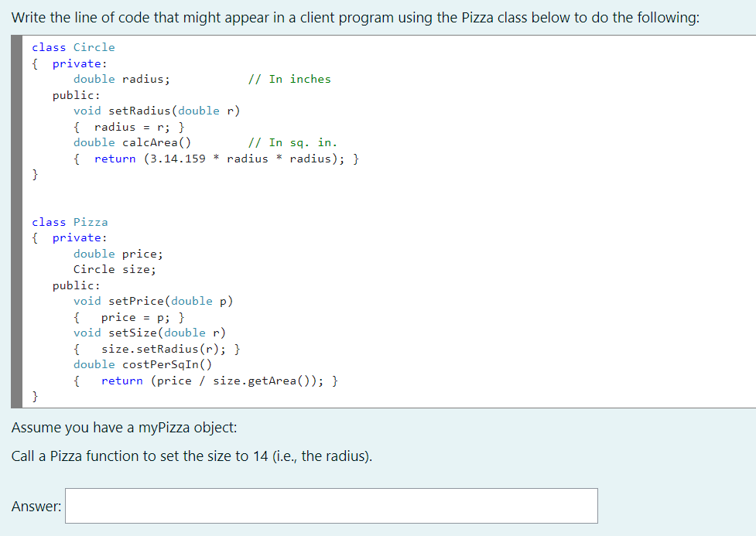The width and height of the screenshot is (756, 536).
Task: Select the '// In inches' comment
Action: [285, 79]
